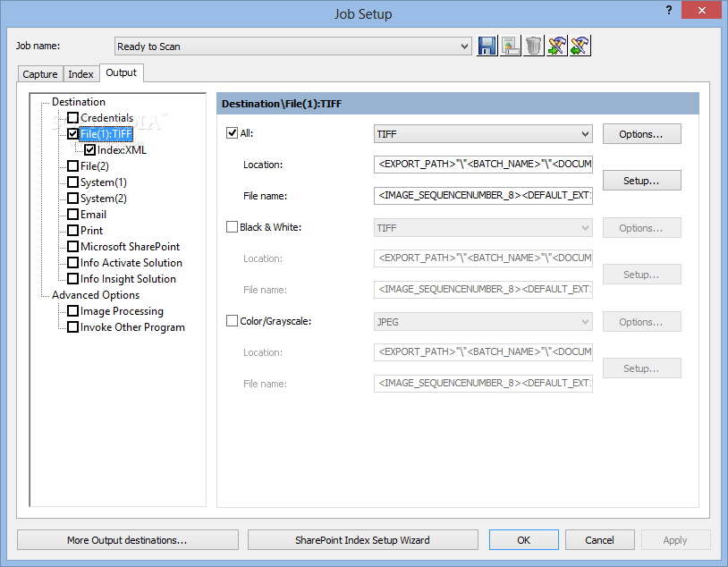Uncheck the All file format checkbox
This screenshot has height=567, width=728.
pyautogui.click(x=233, y=133)
